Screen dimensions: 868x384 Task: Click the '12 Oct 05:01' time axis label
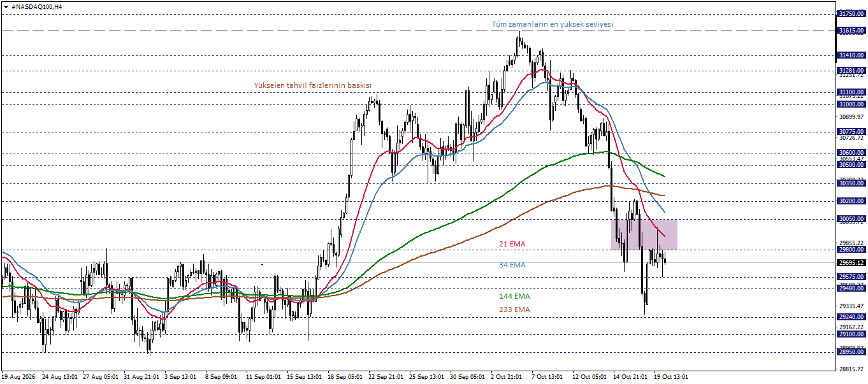click(589, 377)
